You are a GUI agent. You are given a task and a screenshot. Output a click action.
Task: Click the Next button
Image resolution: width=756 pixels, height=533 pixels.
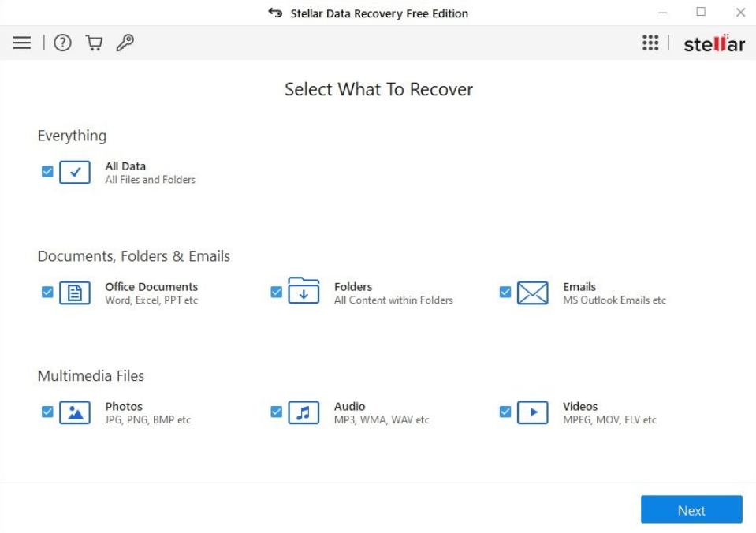click(691, 510)
